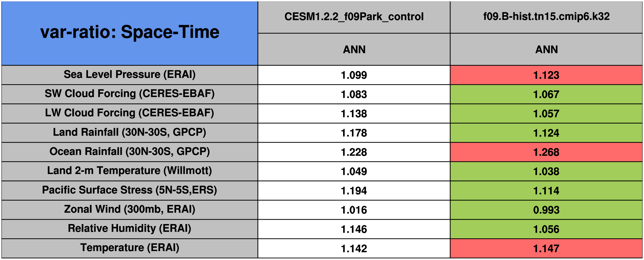This screenshot has width=644, height=260.
Task: Click the var-ratio: Space-Time title cell
Action: point(130,32)
